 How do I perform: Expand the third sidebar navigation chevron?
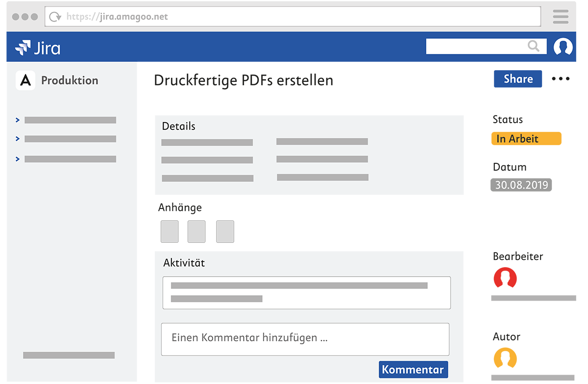coord(18,158)
